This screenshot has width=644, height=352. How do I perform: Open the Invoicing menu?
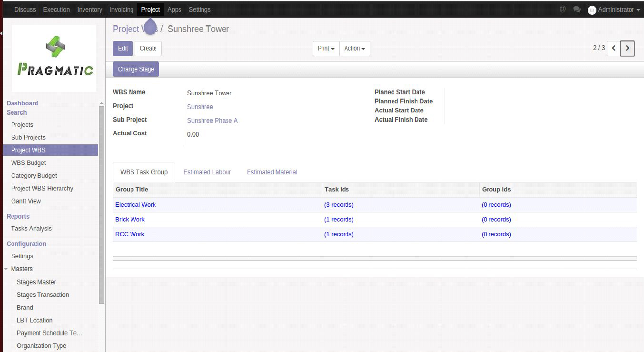[x=121, y=10]
